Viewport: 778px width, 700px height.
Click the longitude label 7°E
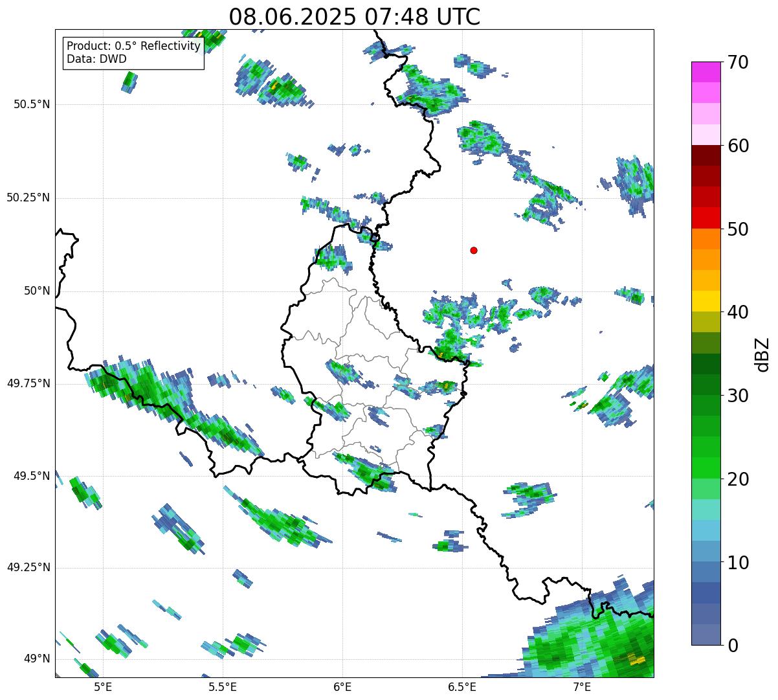click(x=582, y=687)
